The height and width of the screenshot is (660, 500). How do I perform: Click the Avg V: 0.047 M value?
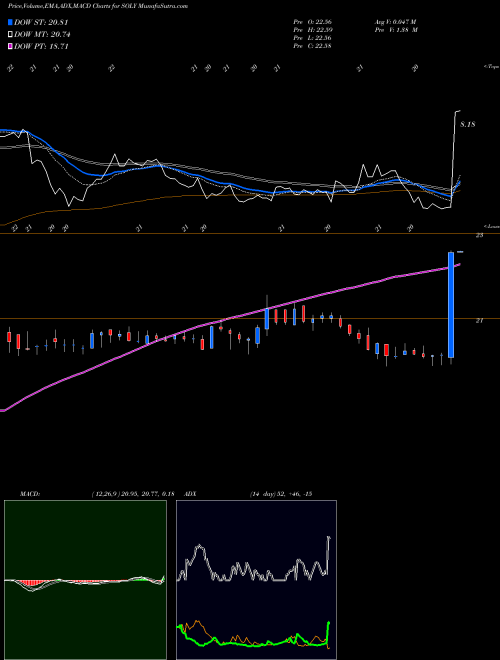(396, 22)
